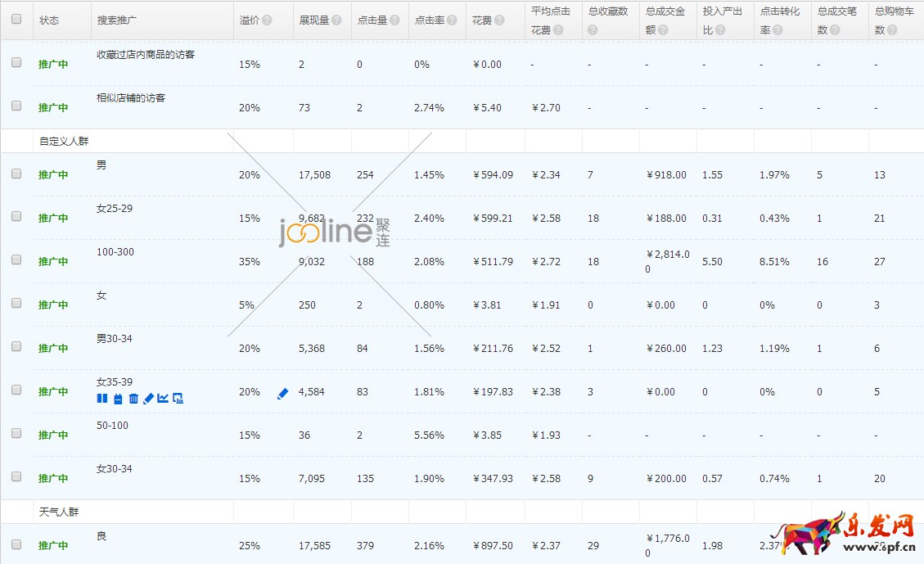
Task: Edit the 女35-39 audience with pencil icon
Action: coord(148,399)
